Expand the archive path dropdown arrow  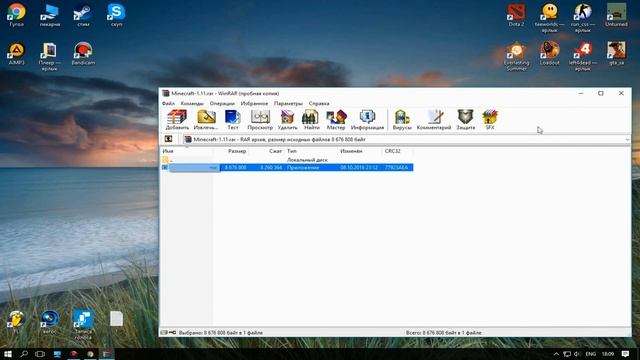pos(627,140)
